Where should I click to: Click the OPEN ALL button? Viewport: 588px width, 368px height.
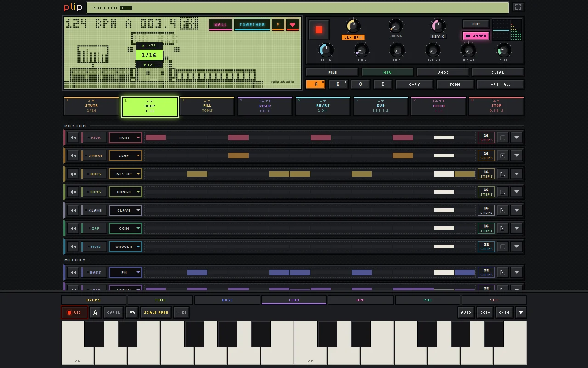(501, 84)
